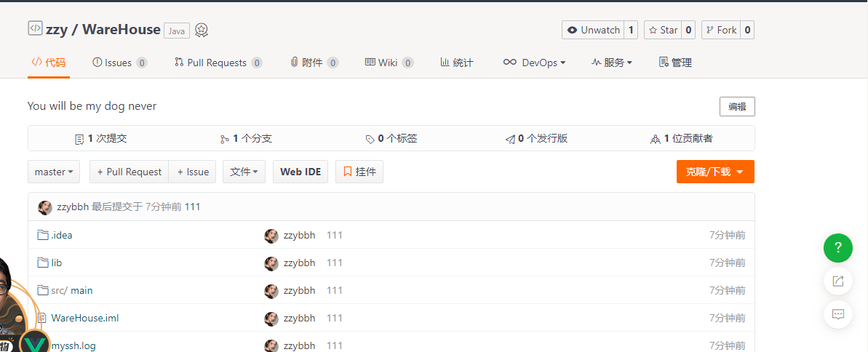Click the Unwatch button
Viewport: 868px width, 352px height.
click(x=593, y=30)
